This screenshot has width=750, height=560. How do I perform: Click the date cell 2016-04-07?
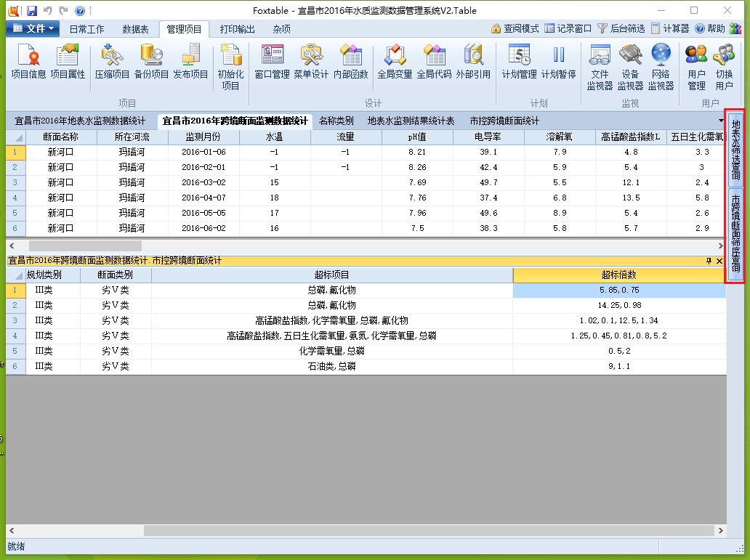(x=203, y=198)
